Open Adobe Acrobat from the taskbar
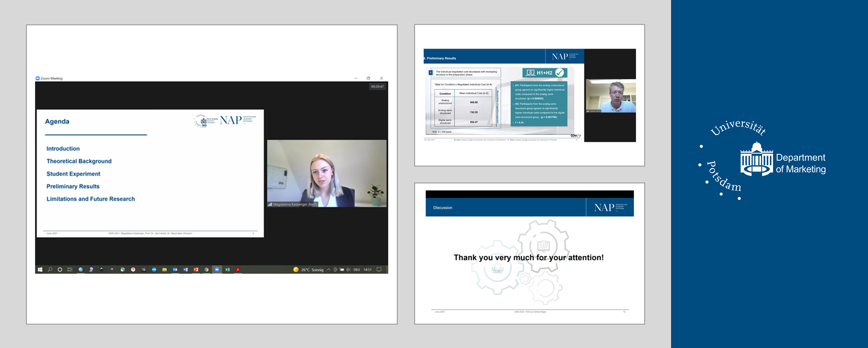Screen dimensions: 868x348 tap(238, 269)
